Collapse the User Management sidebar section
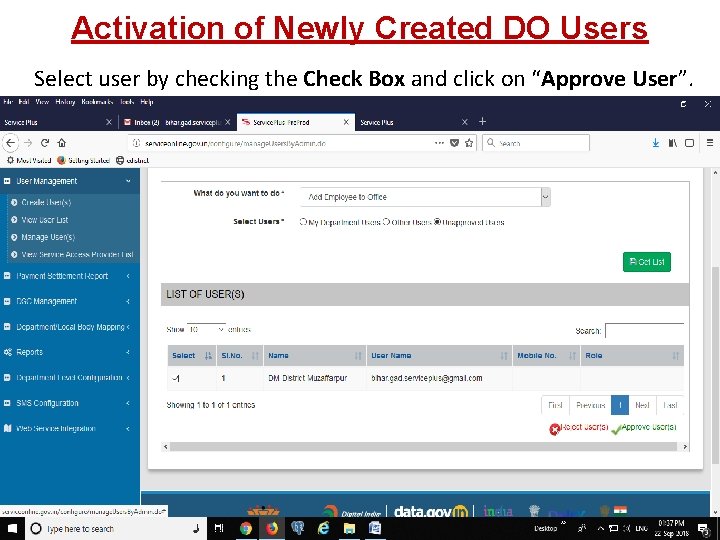The width and height of the screenshot is (720, 540). (x=70, y=181)
